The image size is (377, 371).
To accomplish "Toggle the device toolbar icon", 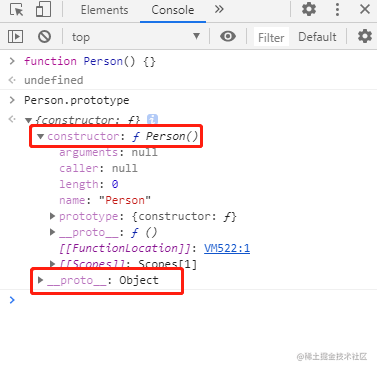I will [x=43, y=9].
